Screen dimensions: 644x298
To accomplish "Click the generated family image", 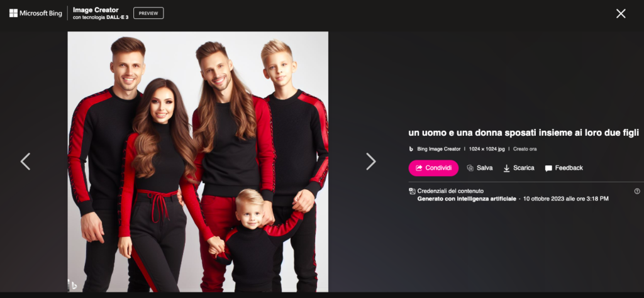I will point(198,162).
